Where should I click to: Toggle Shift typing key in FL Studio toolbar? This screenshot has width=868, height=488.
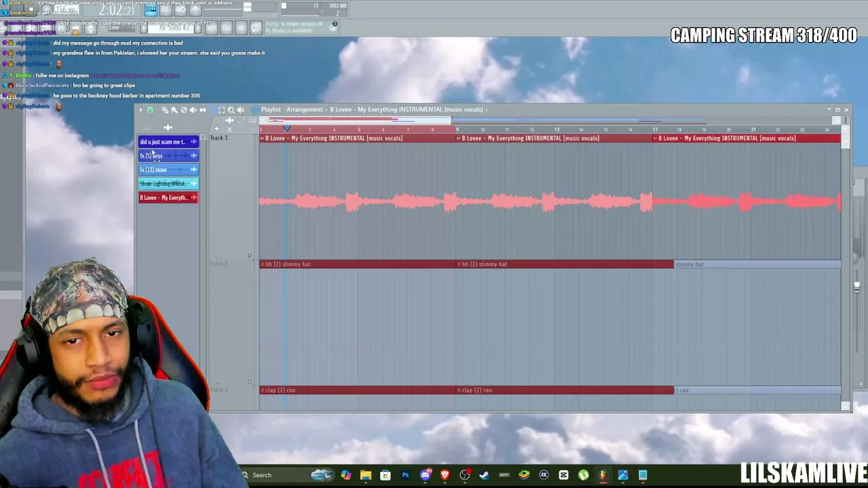(211, 28)
